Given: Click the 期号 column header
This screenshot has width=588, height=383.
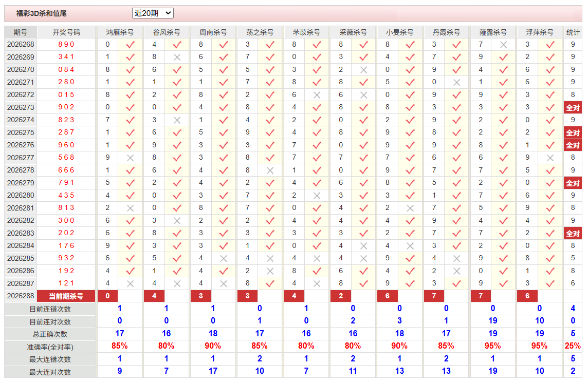Looking at the screenshot, I should pyautogui.click(x=20, y=32).
